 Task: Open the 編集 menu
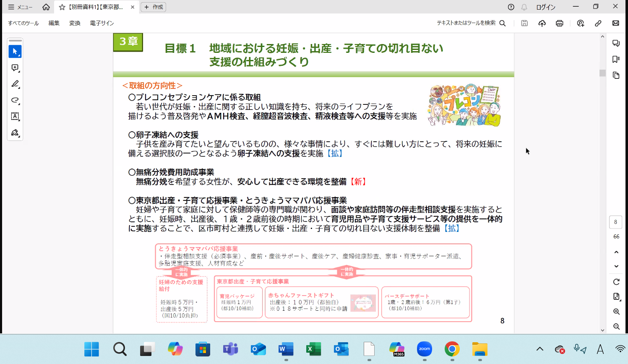(x=54, y=23)
